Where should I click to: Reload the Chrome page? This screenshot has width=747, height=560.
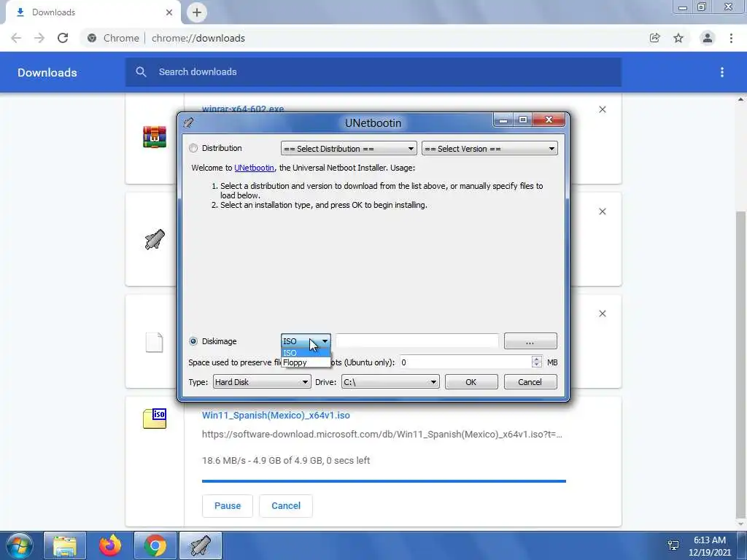63,38
